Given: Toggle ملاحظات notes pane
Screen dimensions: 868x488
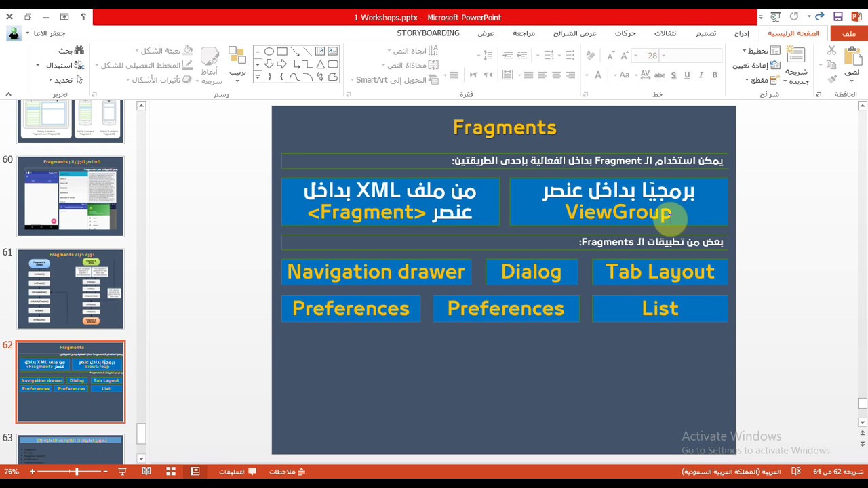Looking at the screenshot, I should click(287, 472).
